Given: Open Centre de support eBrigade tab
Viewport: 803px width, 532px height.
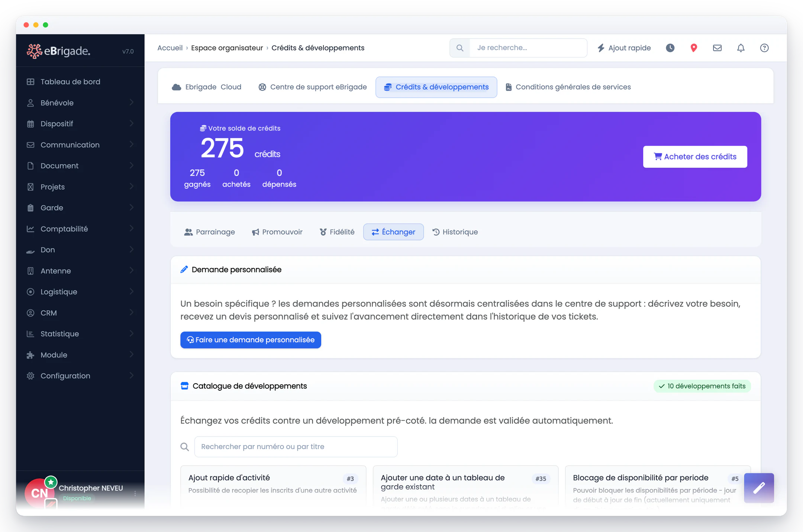Looking at the screenshot, I should [313, 87].
